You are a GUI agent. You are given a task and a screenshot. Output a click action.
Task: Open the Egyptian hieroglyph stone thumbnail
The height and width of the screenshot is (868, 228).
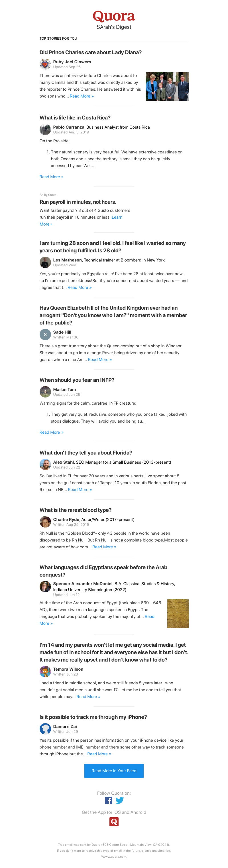click(x=178, y=613)
